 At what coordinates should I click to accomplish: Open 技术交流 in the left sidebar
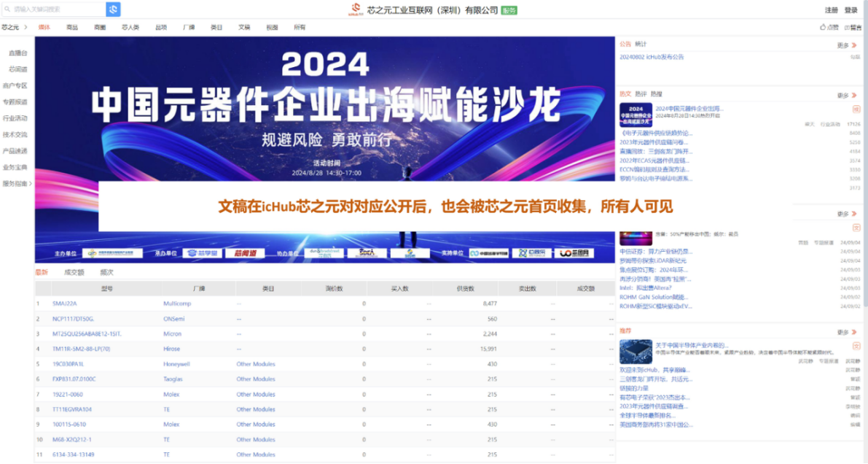15,135
